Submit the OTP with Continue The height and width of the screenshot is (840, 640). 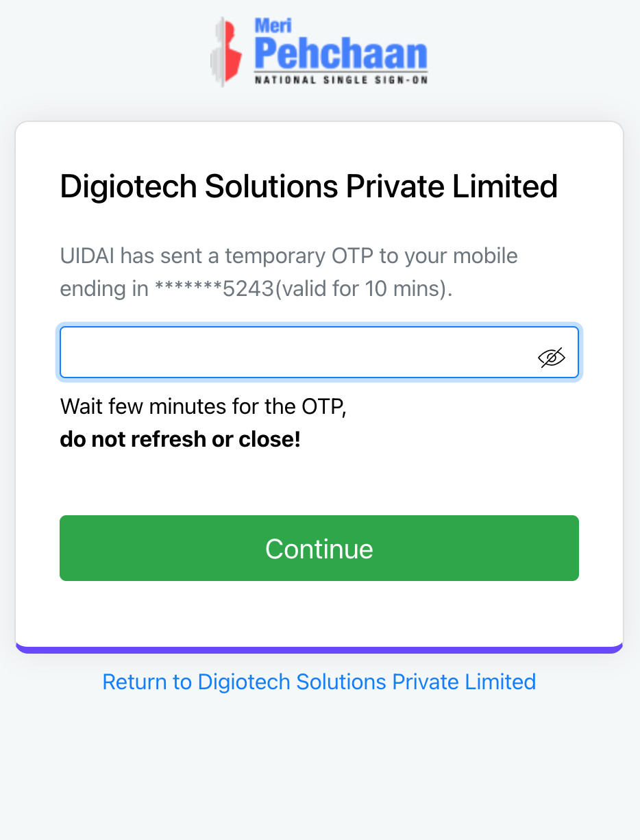319,548
